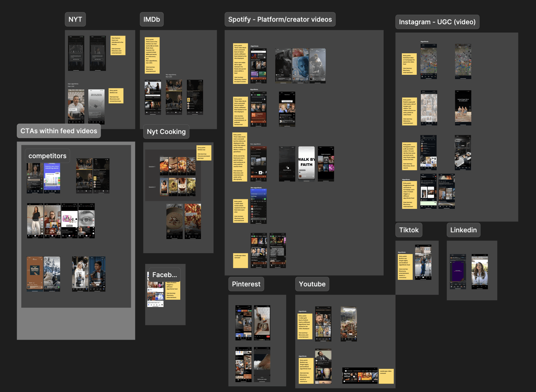Image resolution: width=536 pixels, height=392 pixels.
Task: Select Instagram 'Explore page grid' sticky note
Action: pyautogui.click(x=409, y=111)
